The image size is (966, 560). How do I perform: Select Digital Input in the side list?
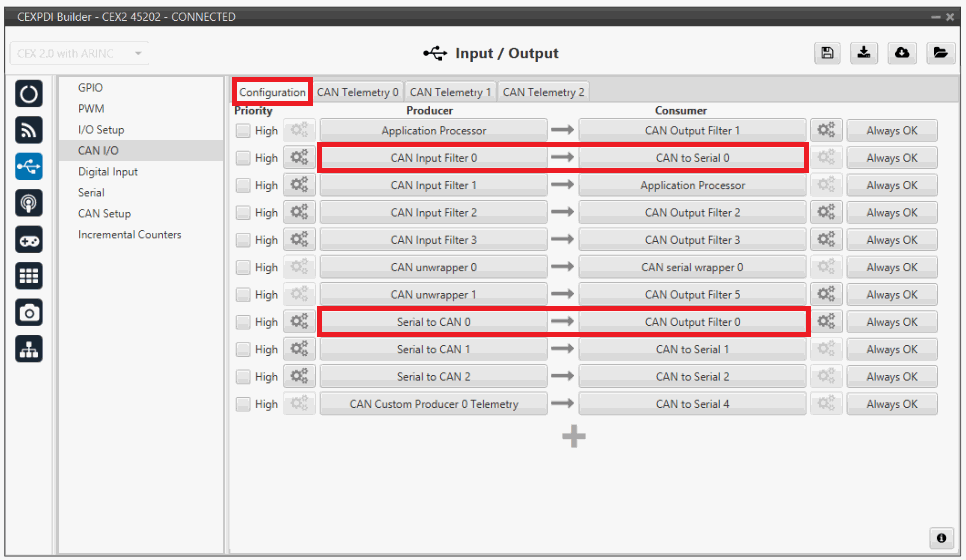click(x=108, y=172)
